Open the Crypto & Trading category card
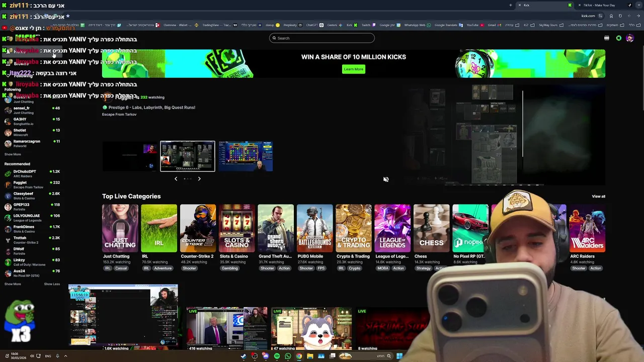644x362 pixels. click(354, 228)
